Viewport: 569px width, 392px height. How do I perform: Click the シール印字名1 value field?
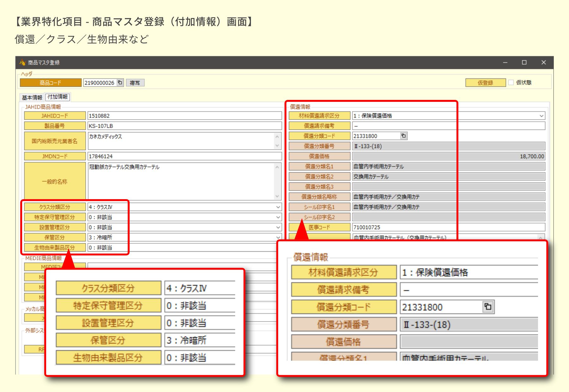pos(449,207)
